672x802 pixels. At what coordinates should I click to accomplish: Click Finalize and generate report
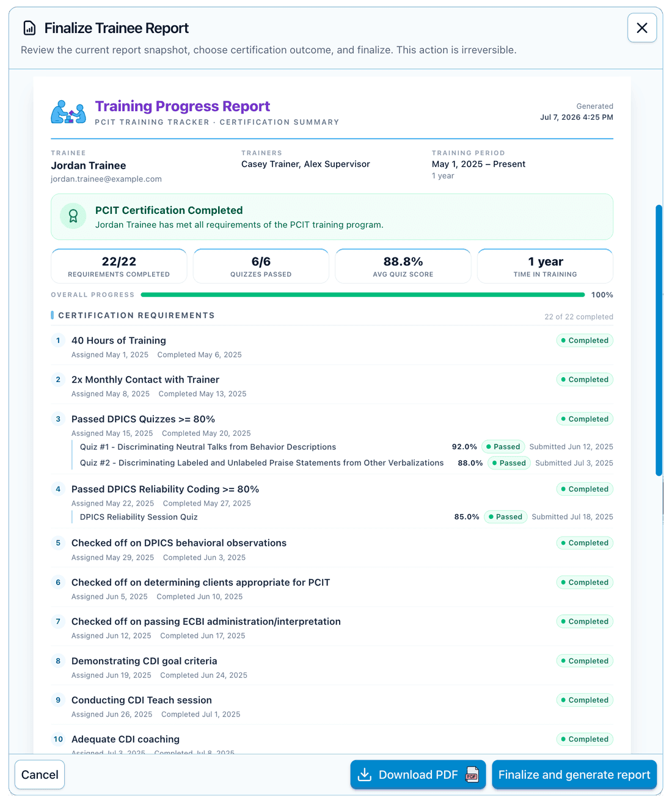click(x=574, y=774)
